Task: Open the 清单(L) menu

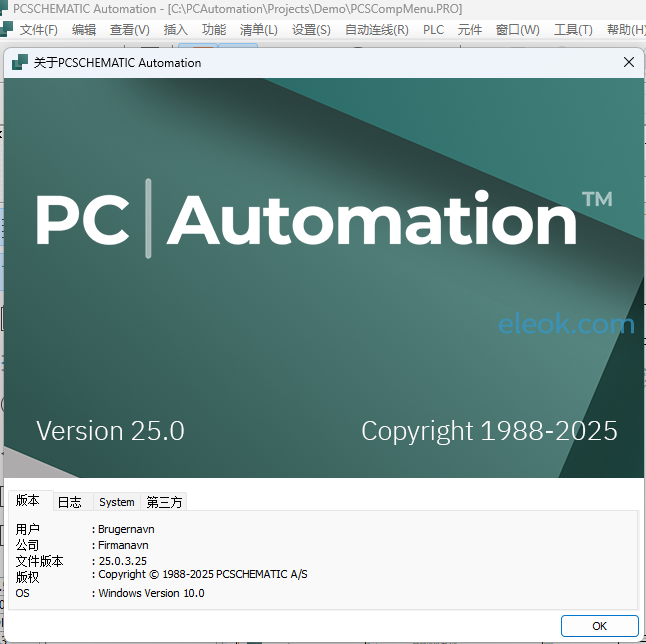Action: pyautogui.click(x=258, y=30)
